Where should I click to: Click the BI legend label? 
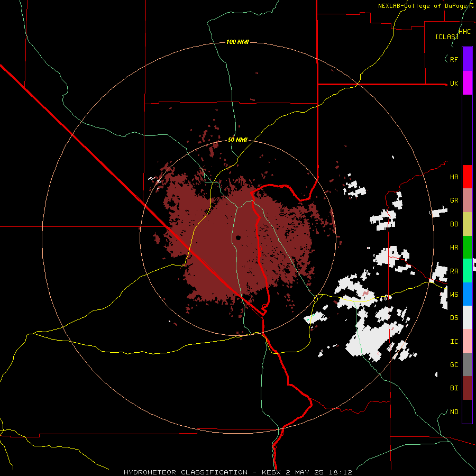[454, 388]
